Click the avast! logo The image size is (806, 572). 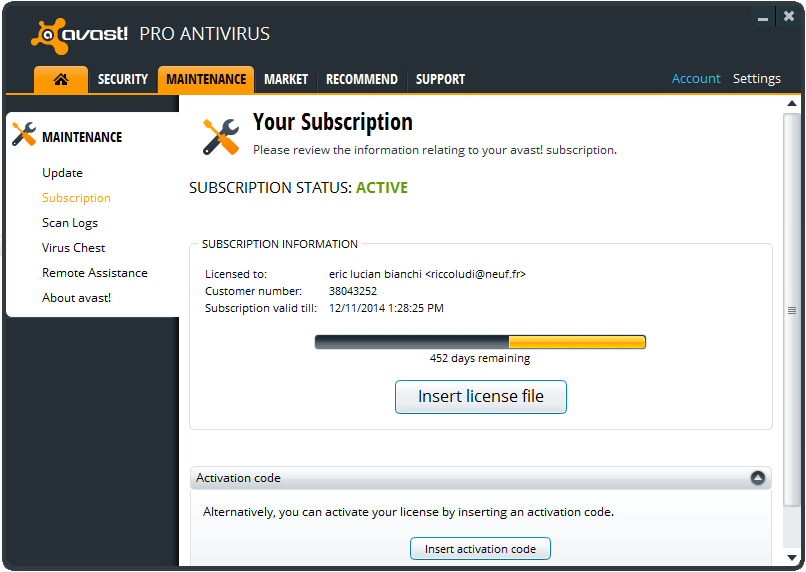[x=79, y=35]
